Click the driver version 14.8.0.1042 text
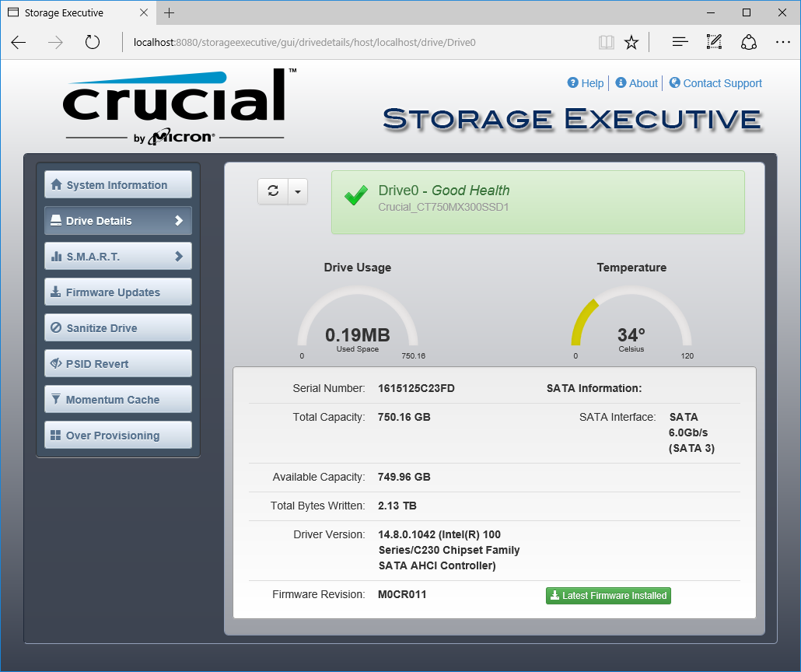 pos(449,551)
